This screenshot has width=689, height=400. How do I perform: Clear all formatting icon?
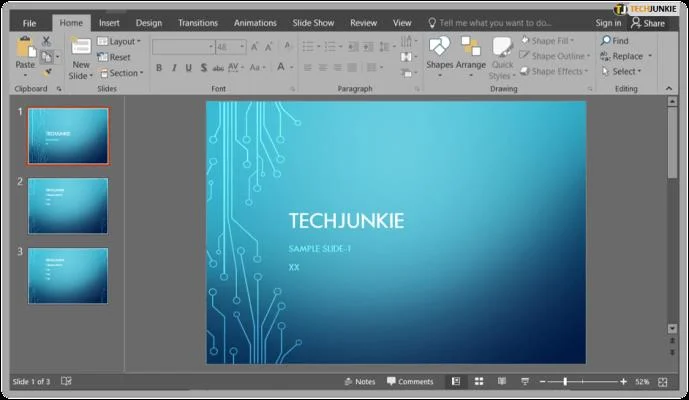pos(287,46)
